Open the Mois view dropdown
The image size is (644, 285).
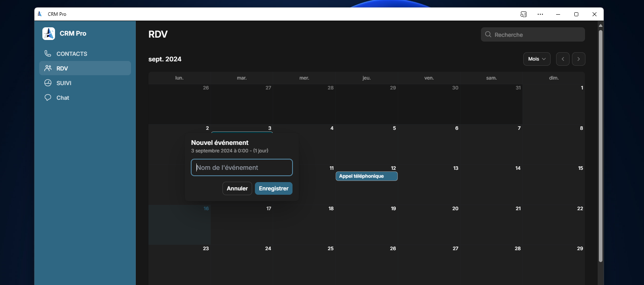pos(537,59)
